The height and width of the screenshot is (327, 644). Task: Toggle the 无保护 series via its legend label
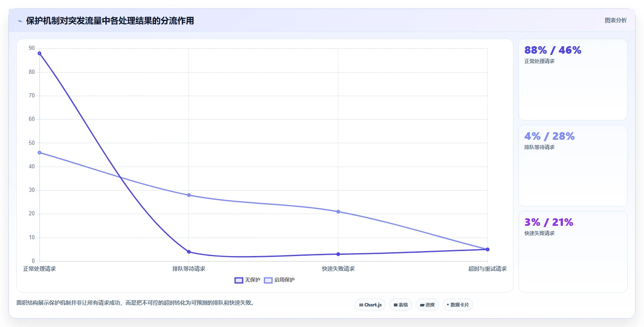(252, 280)
